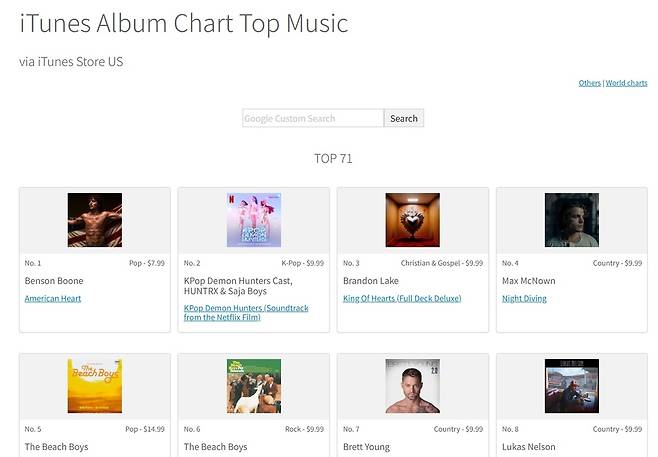Open the World charts link
Screen dimensions: 658x457
[627, 83]
